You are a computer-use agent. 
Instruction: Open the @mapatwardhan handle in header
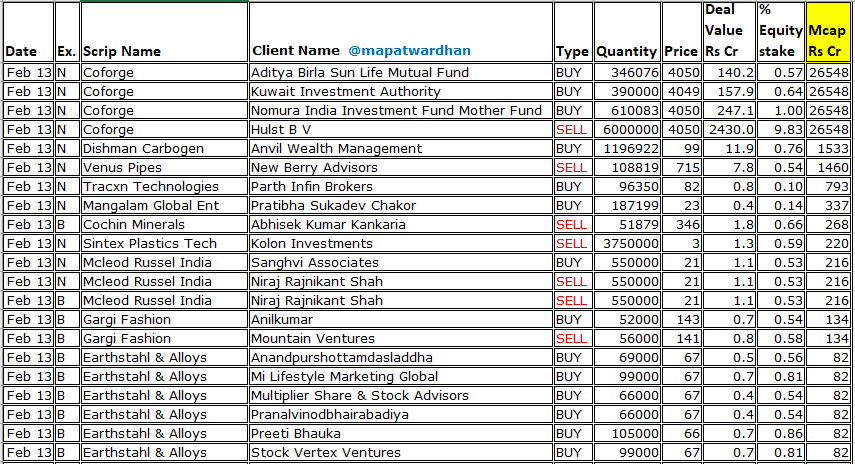409,51
